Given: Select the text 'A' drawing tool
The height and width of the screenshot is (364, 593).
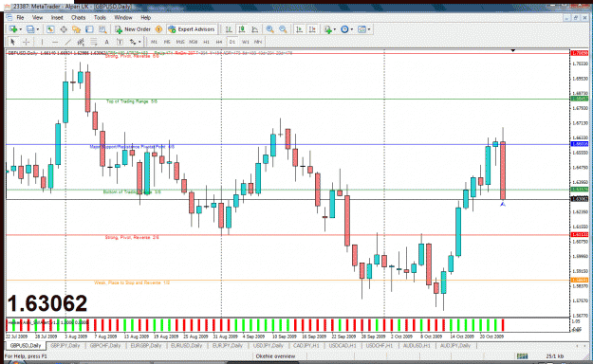Looking at the screenshot, I should (x=106, y=42).
